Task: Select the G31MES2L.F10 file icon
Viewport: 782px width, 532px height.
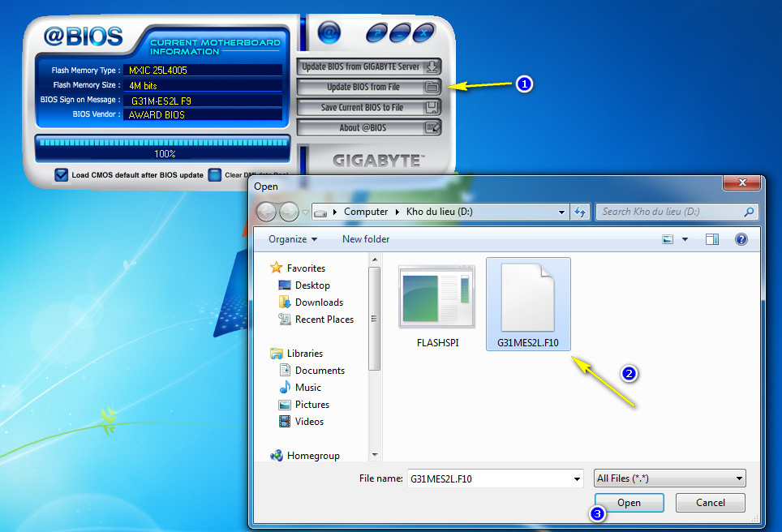Action: pos(527,304)
